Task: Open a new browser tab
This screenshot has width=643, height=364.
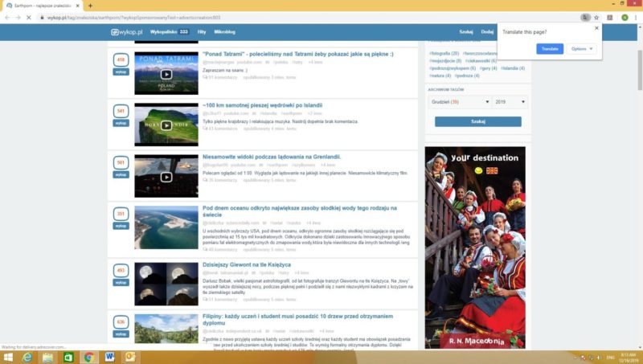Action: [x=90, y=6]
